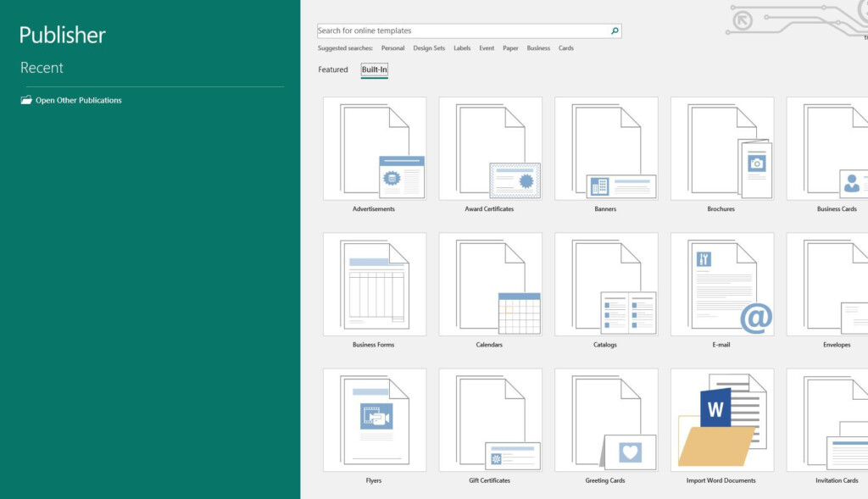Screen dimensions: 868x499
Task: Open the Invitation Cards templates
Action: [827, 420]
